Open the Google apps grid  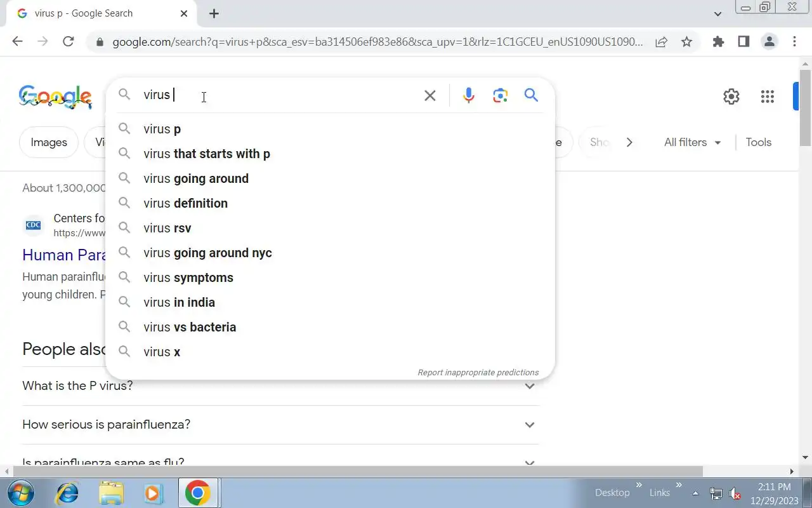click(768, 97)
